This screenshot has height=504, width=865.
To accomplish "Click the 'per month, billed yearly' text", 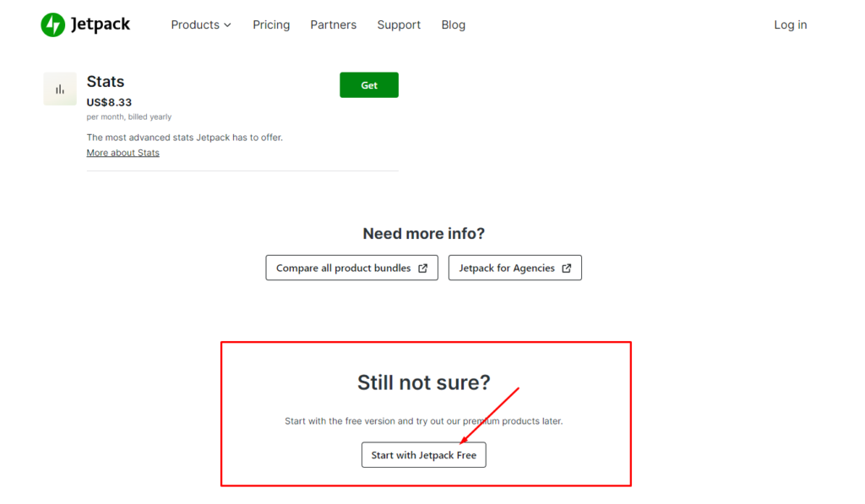I will pos(129,117).
